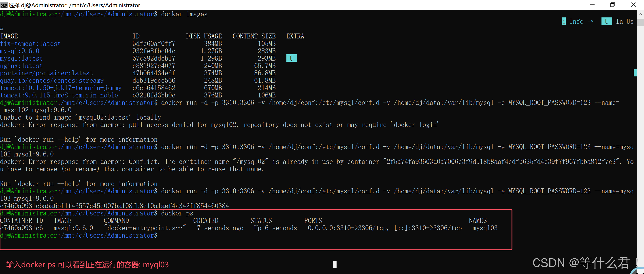Click the vertical scrollbar thumb

tap(640, 23)
